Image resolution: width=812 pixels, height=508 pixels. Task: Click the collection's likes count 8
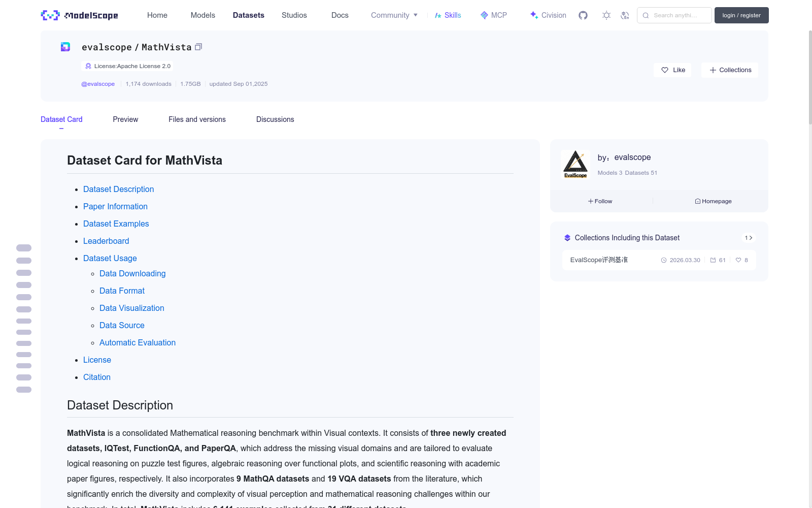[x=742, y=260]
